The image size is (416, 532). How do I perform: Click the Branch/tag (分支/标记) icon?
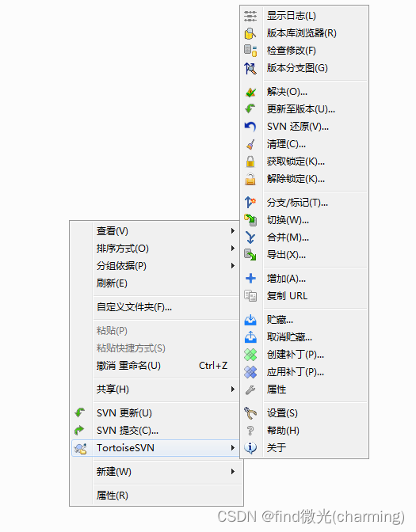point(250,203)
